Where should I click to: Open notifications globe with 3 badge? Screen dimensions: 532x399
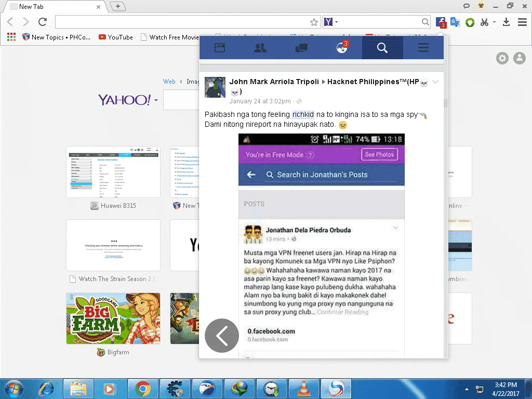(x=342, y=47)
